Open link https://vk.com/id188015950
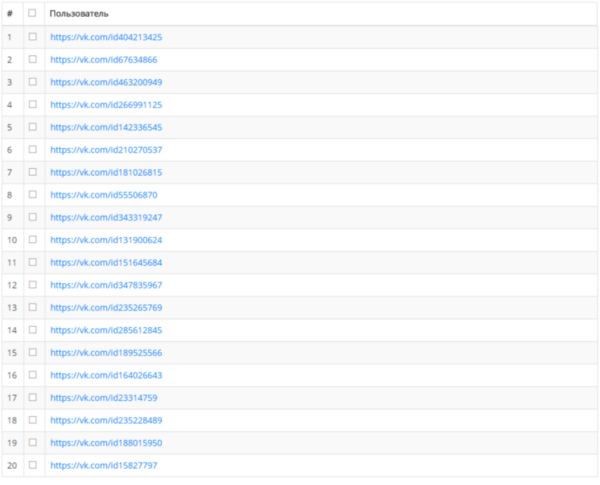600x485 pixels. coord(106,443)
